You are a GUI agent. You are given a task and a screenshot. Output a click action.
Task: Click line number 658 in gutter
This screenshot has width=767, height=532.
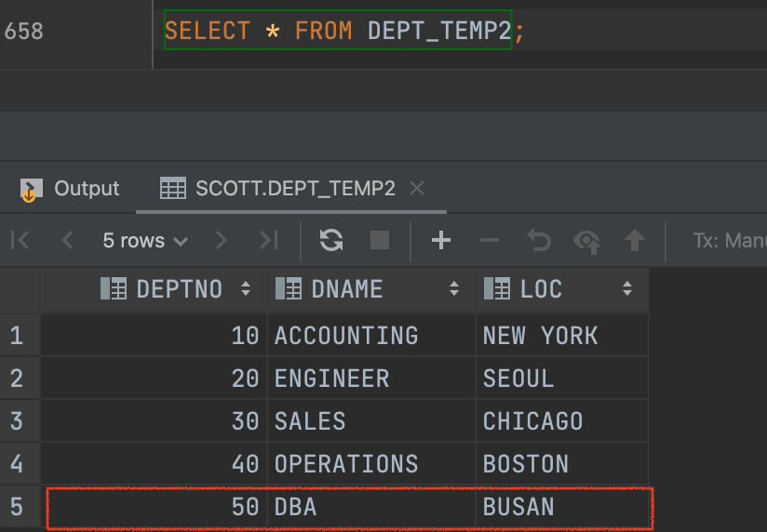tap(24, 32)
